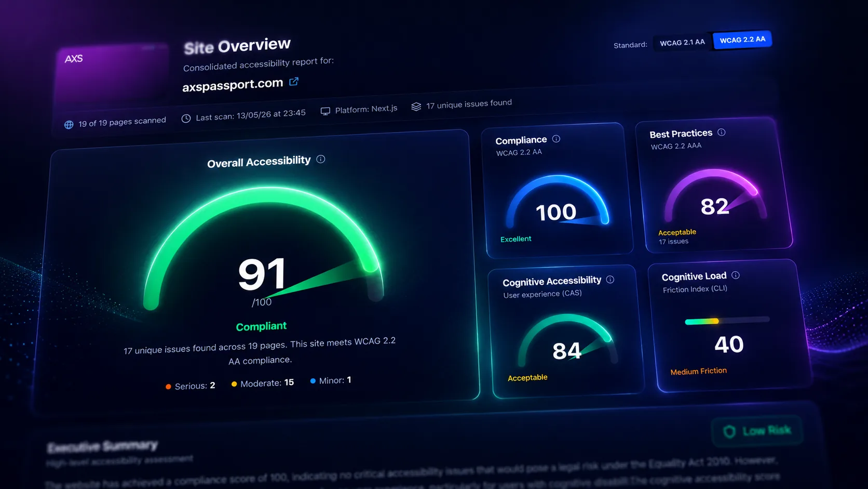The width and height of the screenshot is (868, 489).
Task: Click the 'WCAG 2.2 AAA' subtitle in Best Practices
Action: pyautogui.click(x=676, y=146)
